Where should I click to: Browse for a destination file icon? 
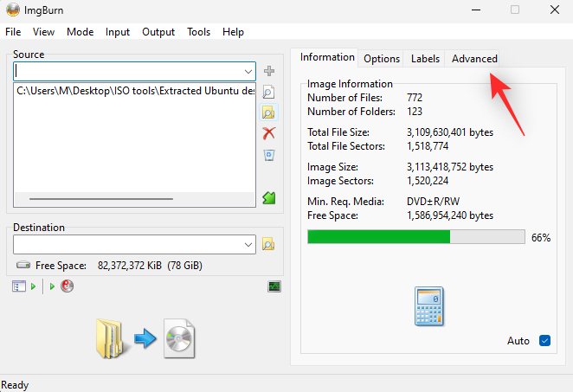(x=268, y=244)
